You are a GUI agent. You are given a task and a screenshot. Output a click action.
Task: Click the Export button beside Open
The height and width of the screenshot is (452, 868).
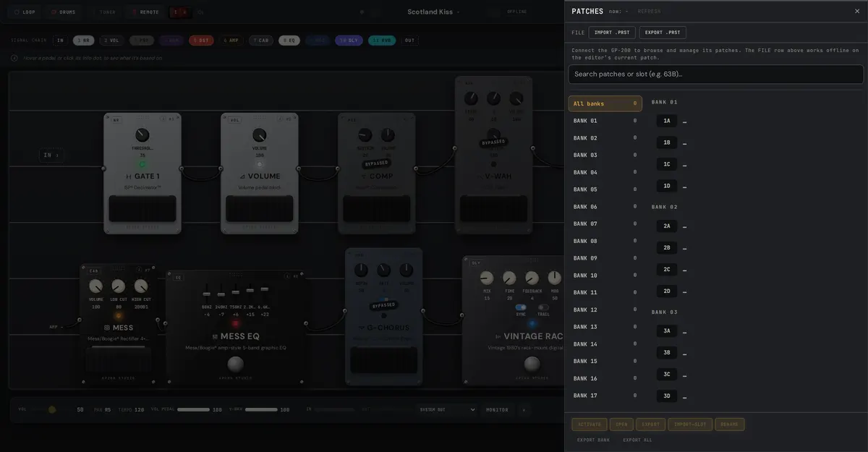click(x=651, y=425)
